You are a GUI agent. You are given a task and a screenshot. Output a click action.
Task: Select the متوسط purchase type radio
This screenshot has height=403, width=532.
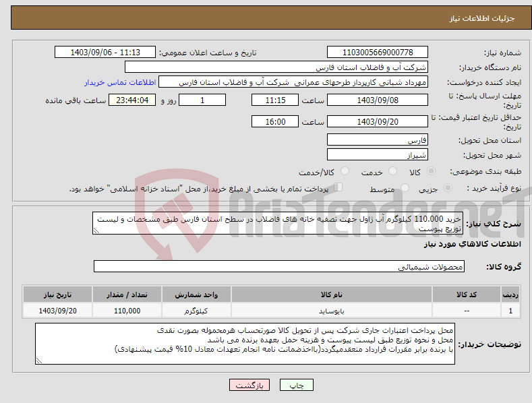[x=405, y=187]
